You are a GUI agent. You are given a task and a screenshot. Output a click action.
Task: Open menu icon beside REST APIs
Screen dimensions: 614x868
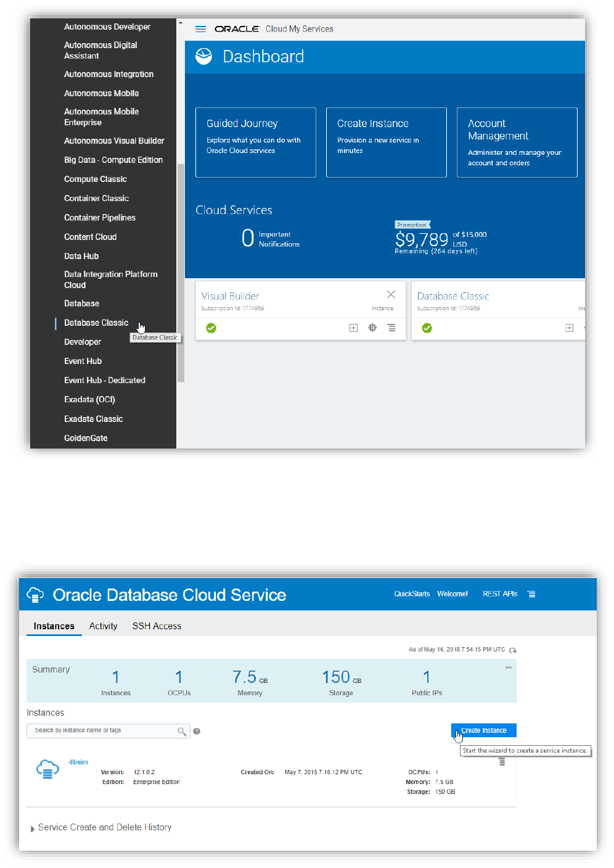(x=531, y=594)
